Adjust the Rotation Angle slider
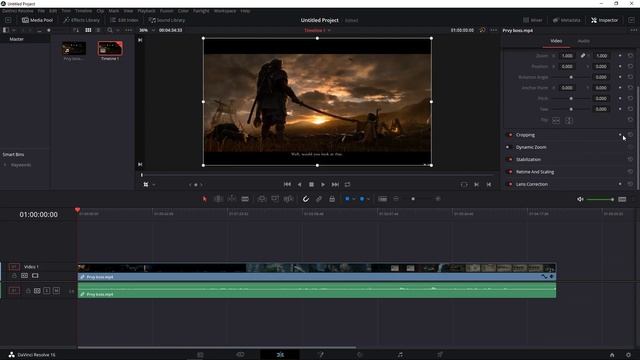The height and width of the screenshot is (360, 640). coord(571,77)
